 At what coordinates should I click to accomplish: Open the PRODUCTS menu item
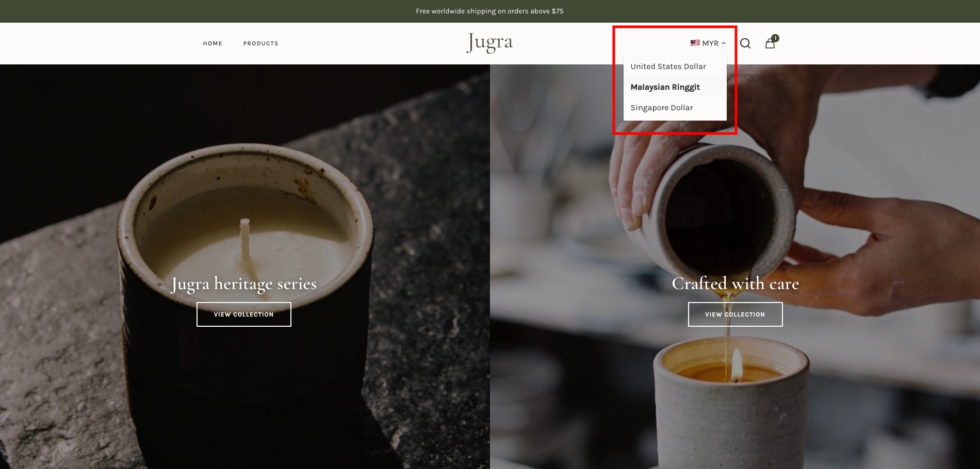260,43
